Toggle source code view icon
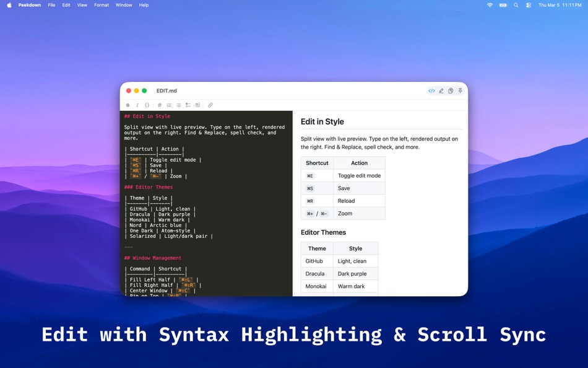The image size is (588, 368). [431, 91]
